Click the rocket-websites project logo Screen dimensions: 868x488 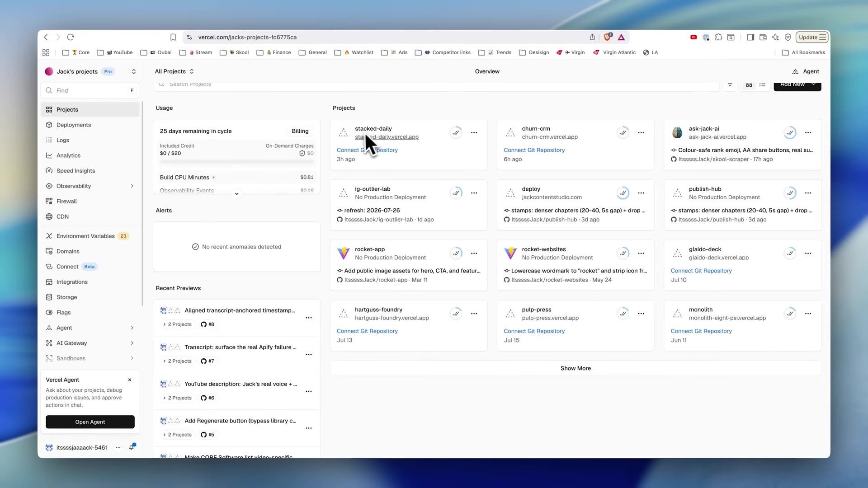click(x=510, y=253)
